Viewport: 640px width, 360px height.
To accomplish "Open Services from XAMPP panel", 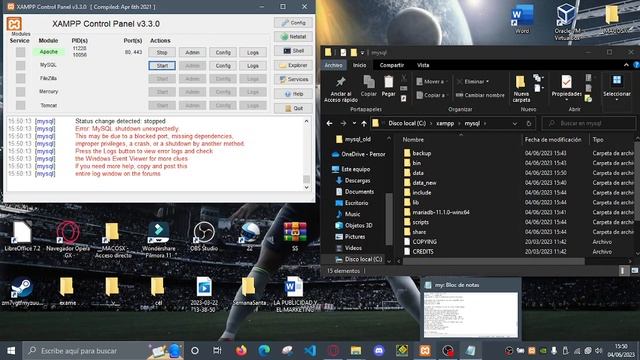I will 293,80.
